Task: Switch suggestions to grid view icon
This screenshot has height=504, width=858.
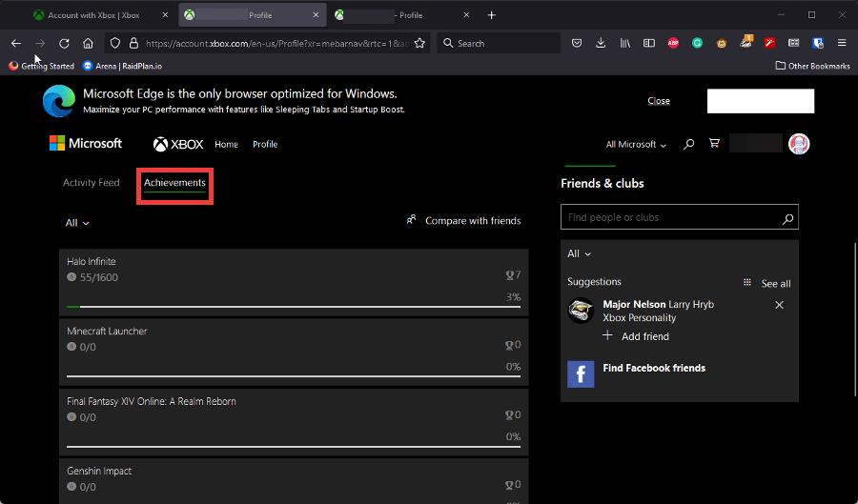Action: coord(746,283)
